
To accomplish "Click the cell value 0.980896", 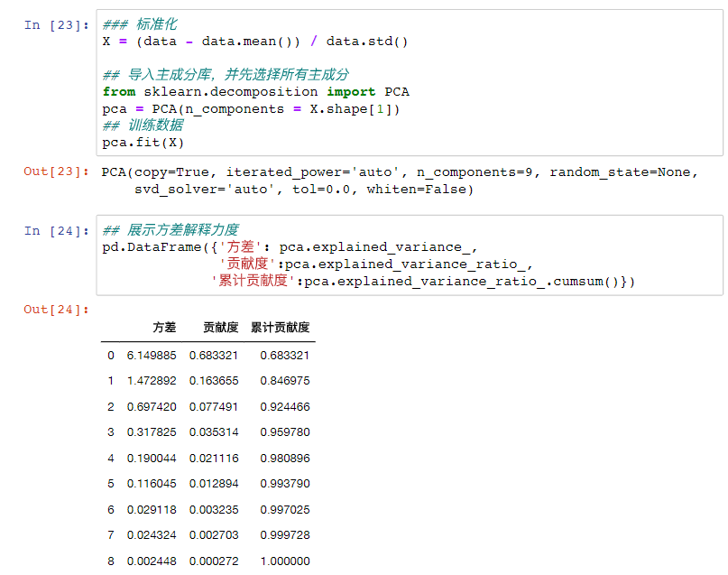I will coord(284,459).
